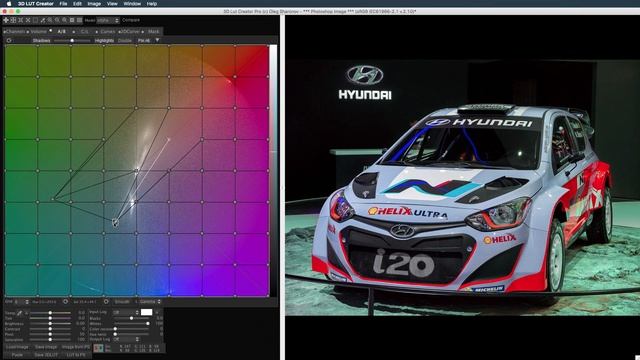The height and width of the screenshot is (360, 640).
Task: Click the white color swatch beside Input Log
Action: [x=147, y=312]
